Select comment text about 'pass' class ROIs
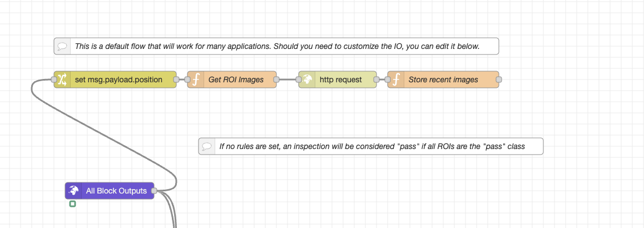 372,146
